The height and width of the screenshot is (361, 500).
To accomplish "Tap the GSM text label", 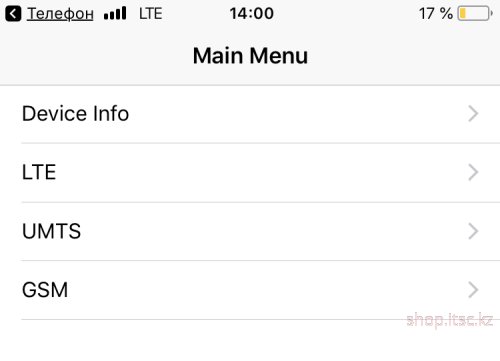I will click(x=45, y=290).
